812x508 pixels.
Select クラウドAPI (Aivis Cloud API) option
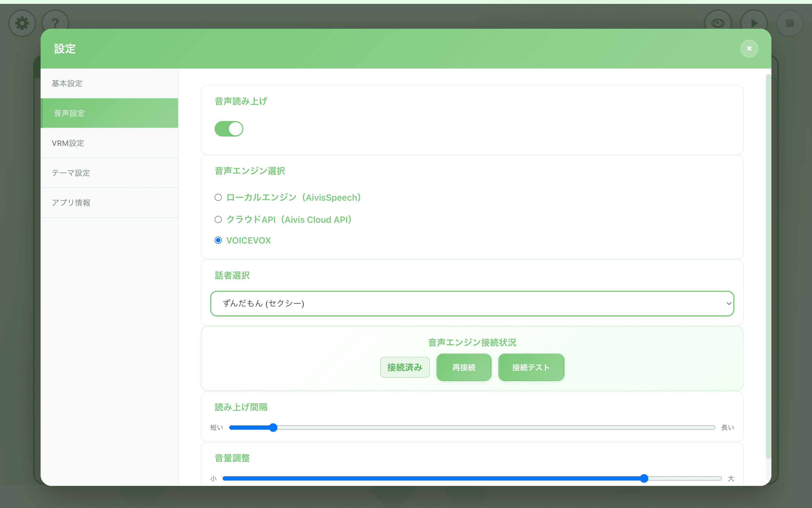pyautogui.click(x=218, y=220)
